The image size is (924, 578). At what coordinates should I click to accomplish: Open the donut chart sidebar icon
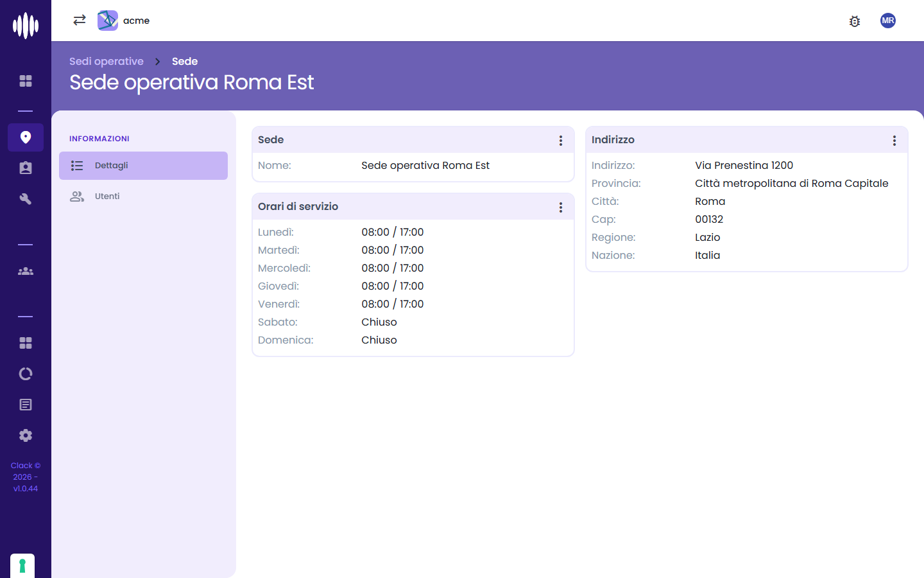[26, 374]
